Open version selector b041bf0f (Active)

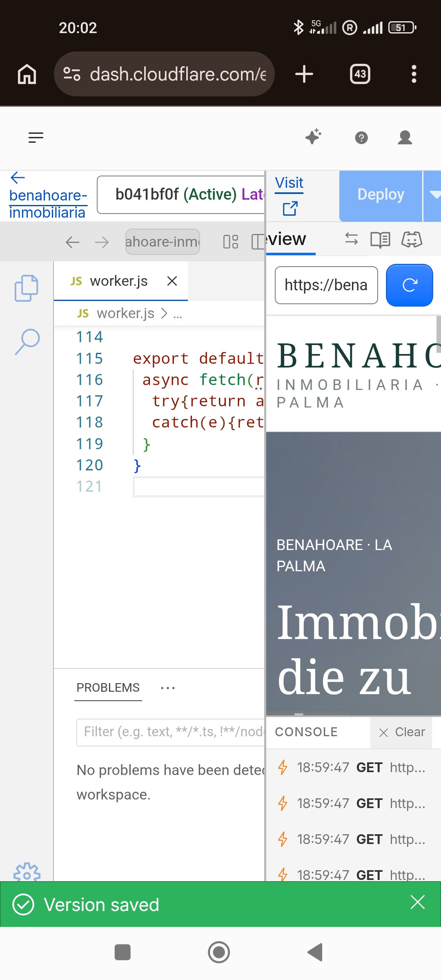(181, 194)
